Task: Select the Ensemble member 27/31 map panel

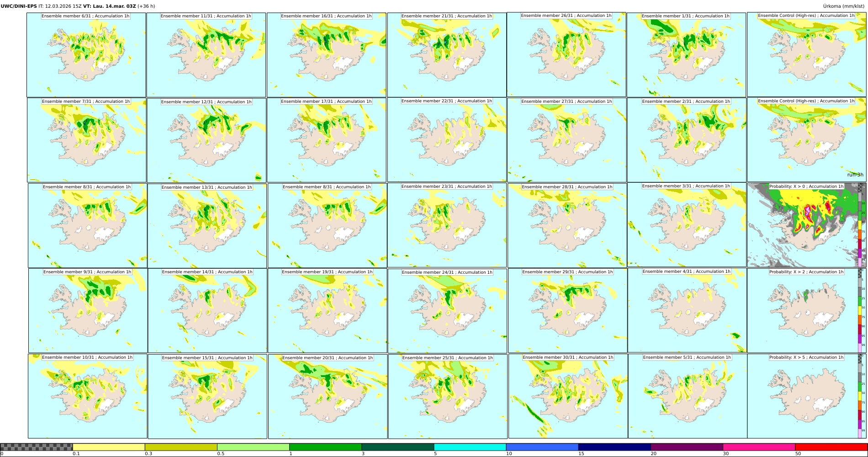Action: click(566, 140)
